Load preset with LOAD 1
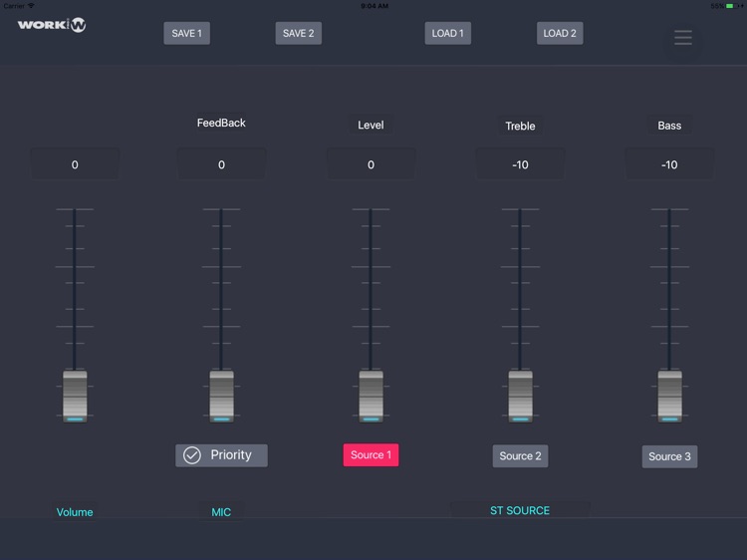Screen dimensions: 747x560 point(448,33)
